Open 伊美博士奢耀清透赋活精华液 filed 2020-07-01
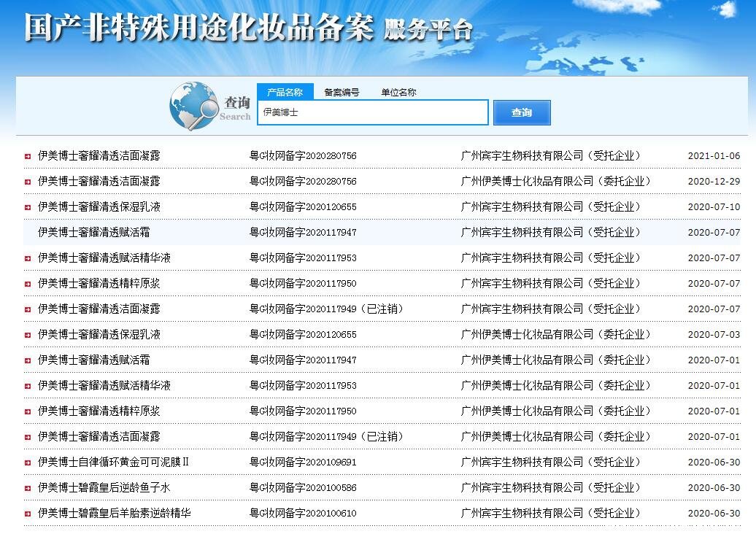 [104, 386]
